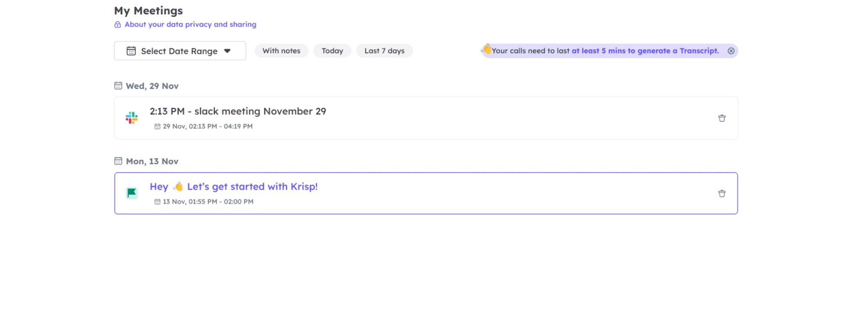Open the Select Date Range dropdown
Viewport: 868px width, 326px height.
pos(179,51)
